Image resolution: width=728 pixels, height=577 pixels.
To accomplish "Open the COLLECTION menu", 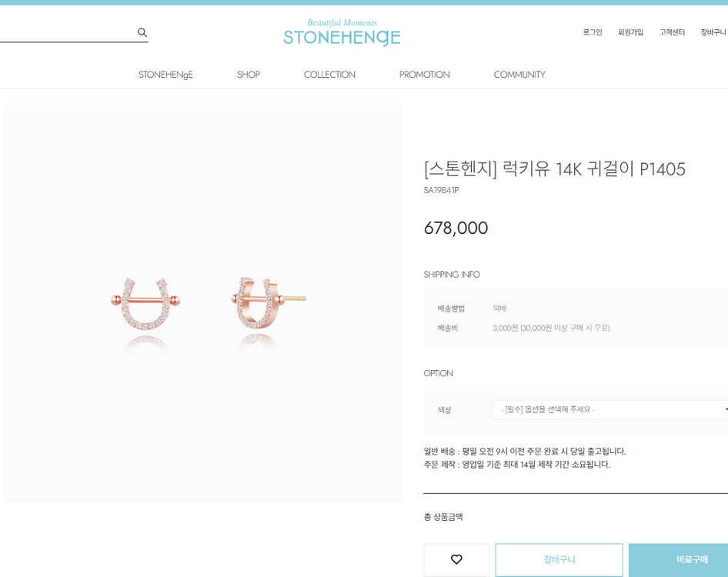I will 329,75.
